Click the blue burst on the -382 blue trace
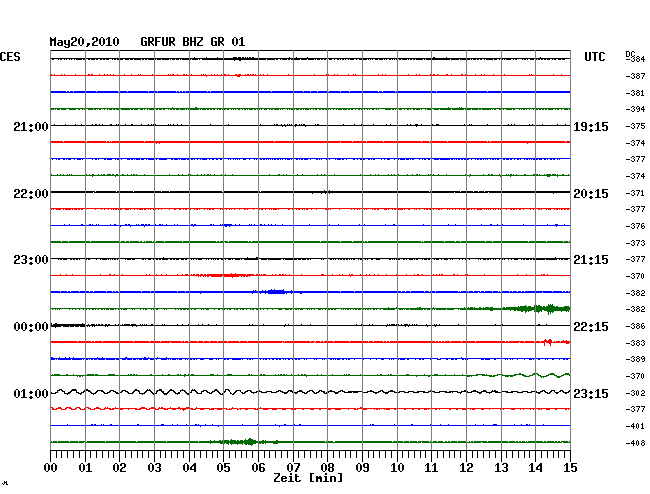This screenshot has width=650, height=494. pyautogui.click(x=276, y=292)
